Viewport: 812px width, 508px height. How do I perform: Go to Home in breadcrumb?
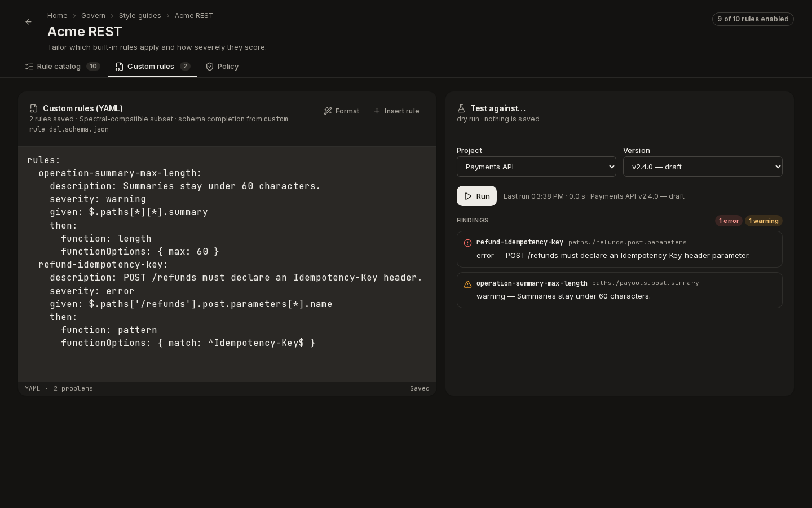[x=58, y=16]
